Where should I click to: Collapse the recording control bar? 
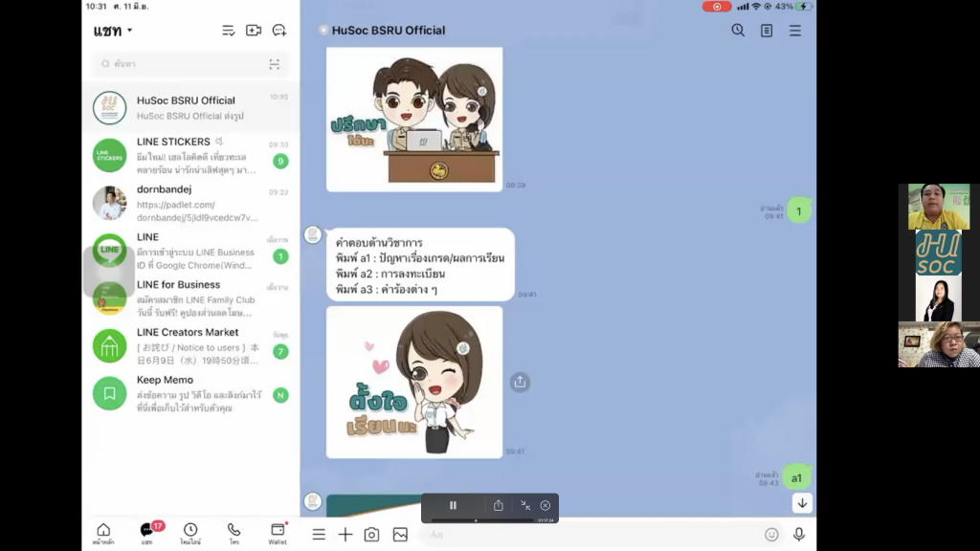click(x=525, y=505)
